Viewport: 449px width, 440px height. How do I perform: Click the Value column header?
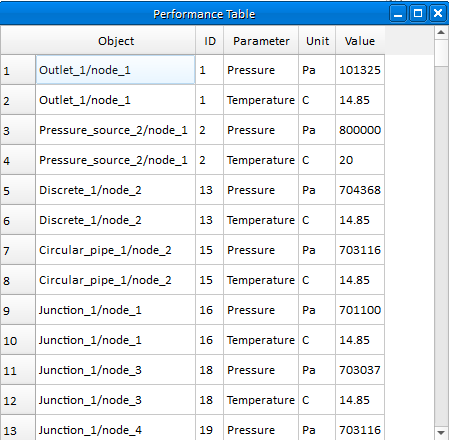(x=360, y=41)
